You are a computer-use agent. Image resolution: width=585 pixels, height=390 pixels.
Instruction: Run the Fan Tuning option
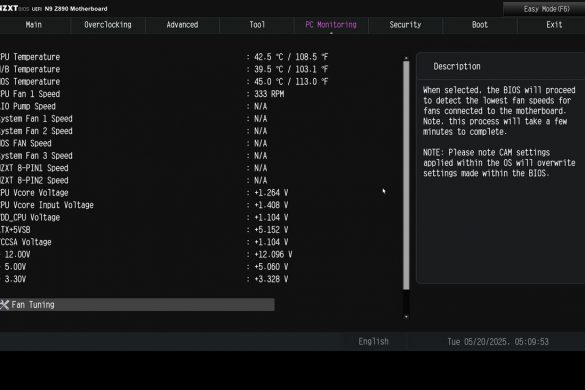click(x=137, y=305)
